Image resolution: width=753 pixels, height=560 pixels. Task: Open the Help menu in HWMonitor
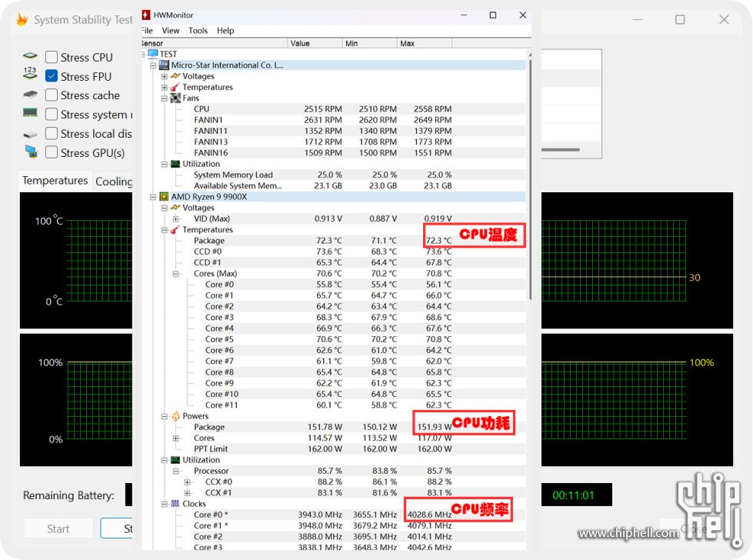tap(225, 31)
